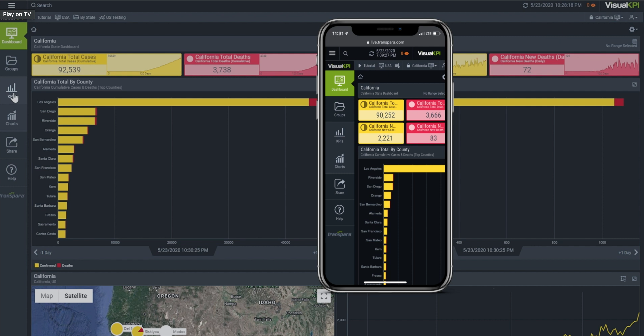
Task: Toggle the Confirmed series in legend
Action: [45, 265]
